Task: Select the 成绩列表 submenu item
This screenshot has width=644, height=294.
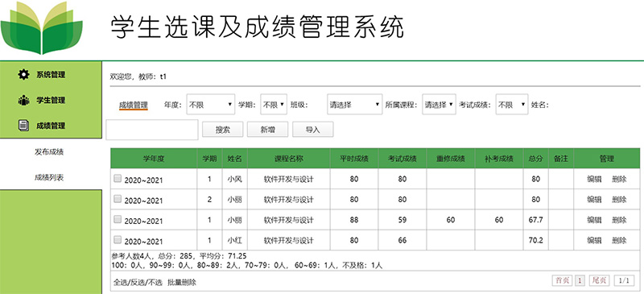Action: [x=49, y=178]
